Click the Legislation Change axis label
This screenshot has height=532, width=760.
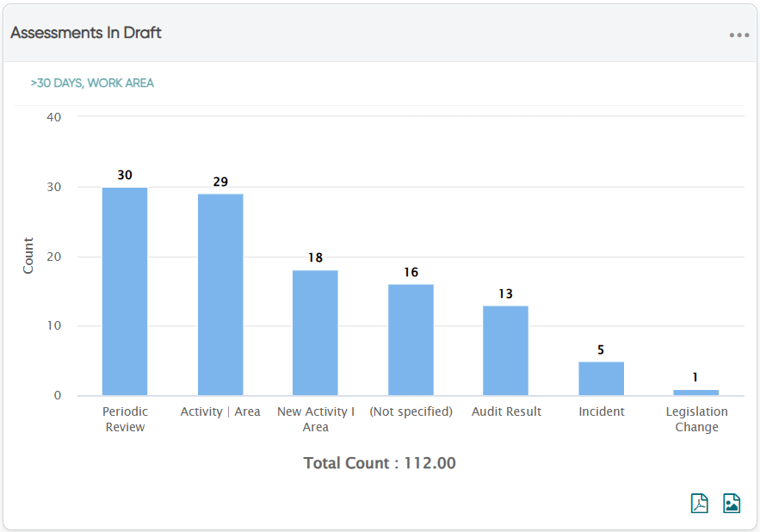[696, 419]
